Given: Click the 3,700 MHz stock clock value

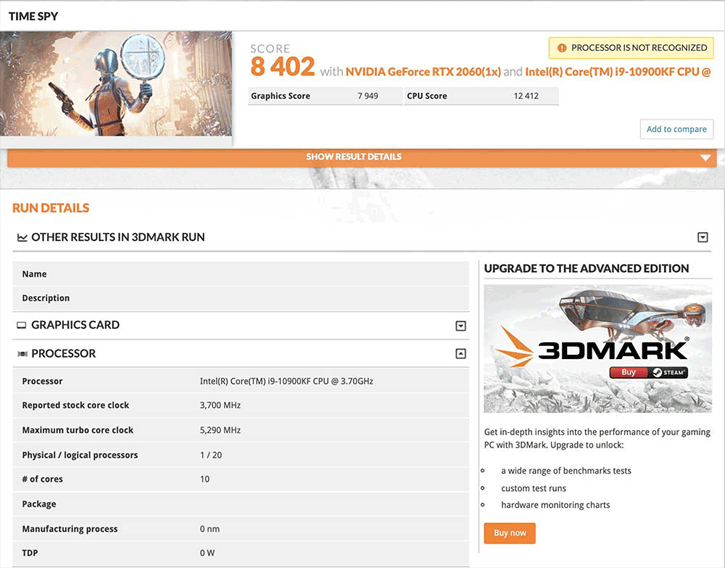Looking at the screenshot, I should 220,405.
